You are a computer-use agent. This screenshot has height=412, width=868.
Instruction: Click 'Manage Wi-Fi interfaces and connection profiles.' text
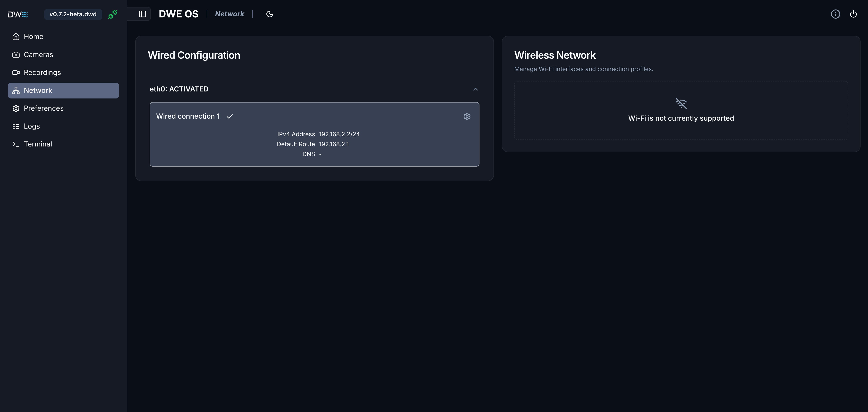tap(584, 69)
